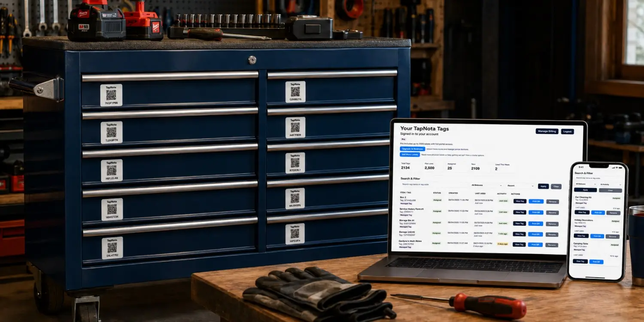Click the 2 days ago activity badge
Viewport: 644px width, 322px height.
click(503, 244)
